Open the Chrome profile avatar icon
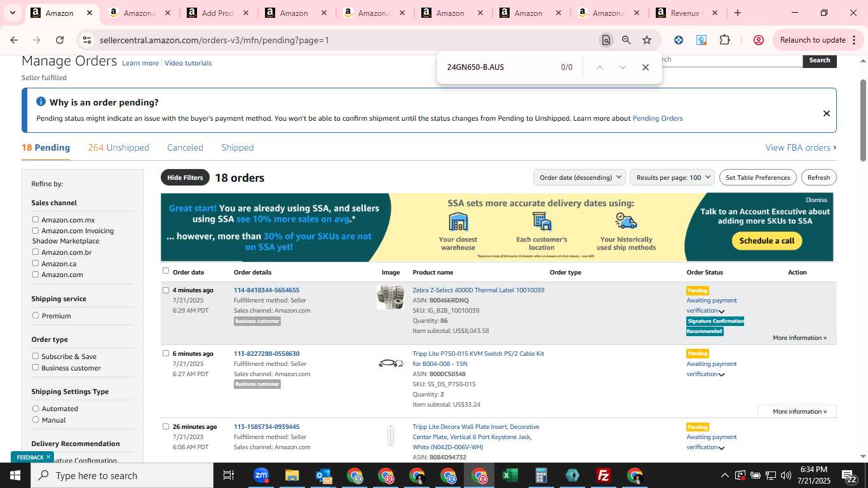Viewport: 868px width, 488px height. coord(758,40)
